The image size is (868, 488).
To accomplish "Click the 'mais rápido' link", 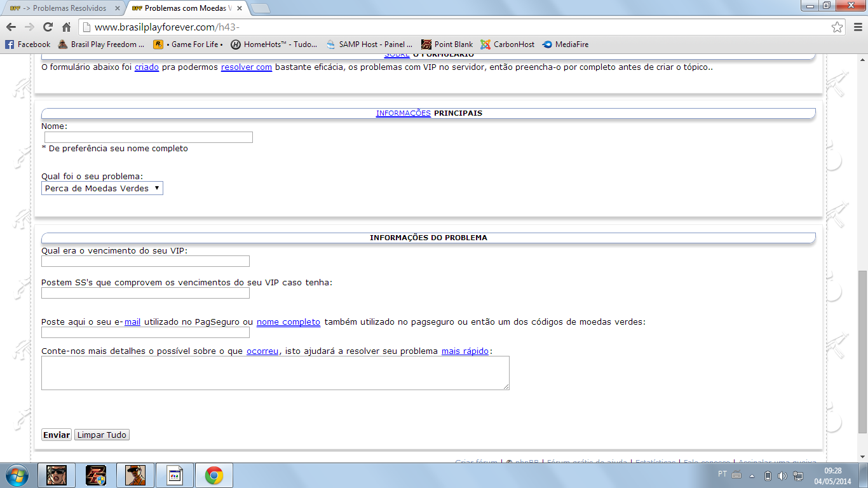I will [x=465, y=351].
